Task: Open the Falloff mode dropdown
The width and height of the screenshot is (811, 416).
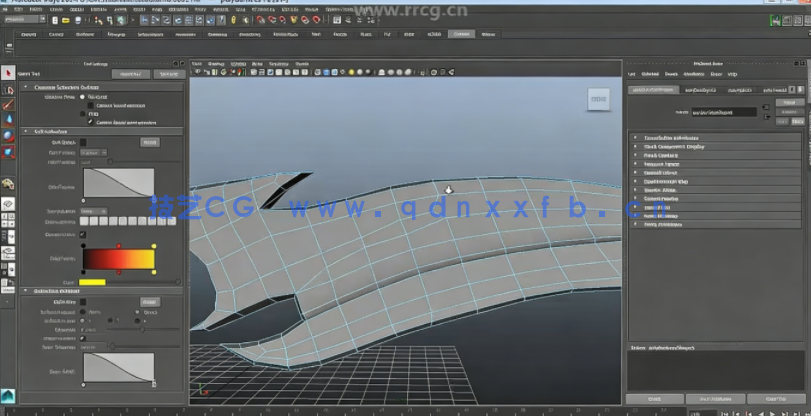Action: (93, 152)
